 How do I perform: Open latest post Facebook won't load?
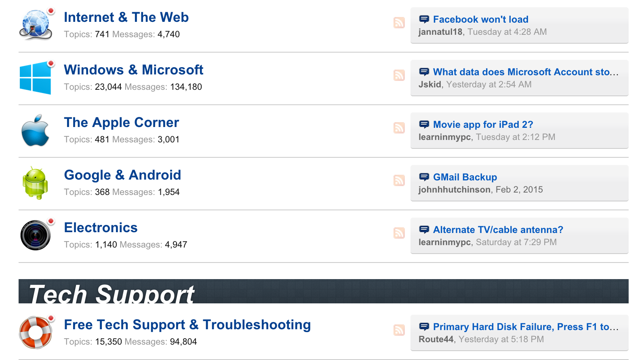coord(480,19)
